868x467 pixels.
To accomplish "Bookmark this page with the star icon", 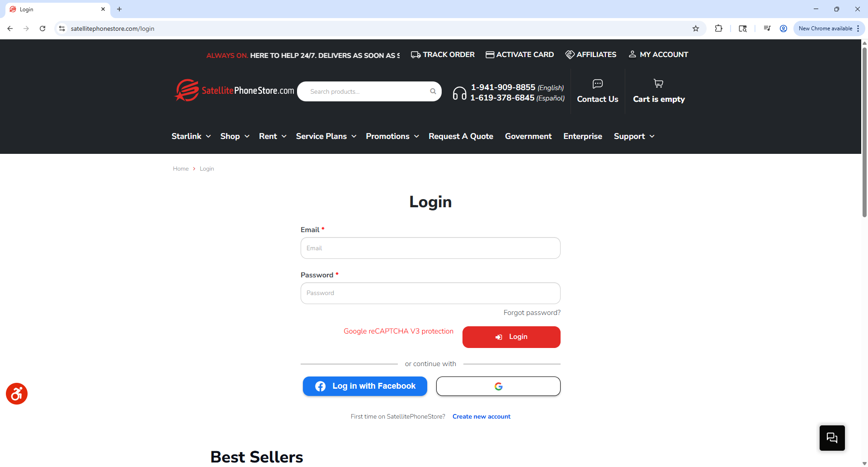I will (x=696, y=29).
